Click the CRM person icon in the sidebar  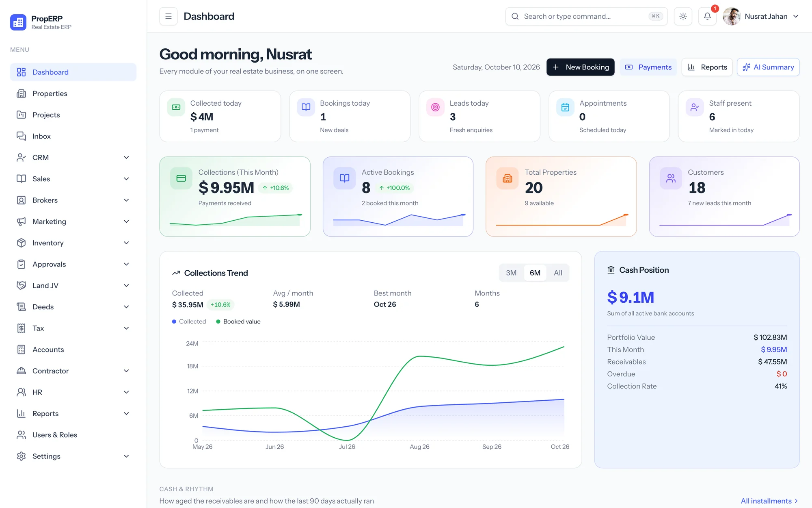pos(21,157)
